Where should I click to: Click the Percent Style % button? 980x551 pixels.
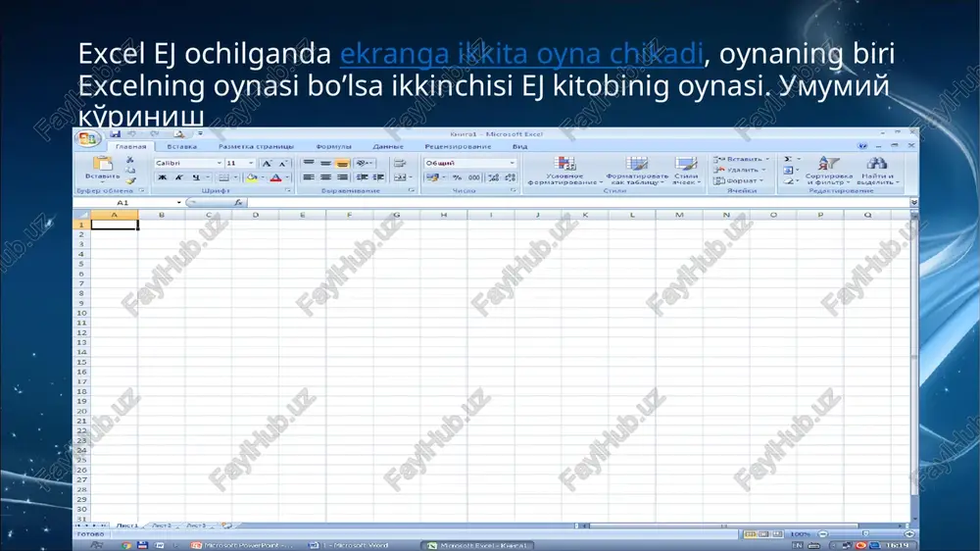click(458, 177)
